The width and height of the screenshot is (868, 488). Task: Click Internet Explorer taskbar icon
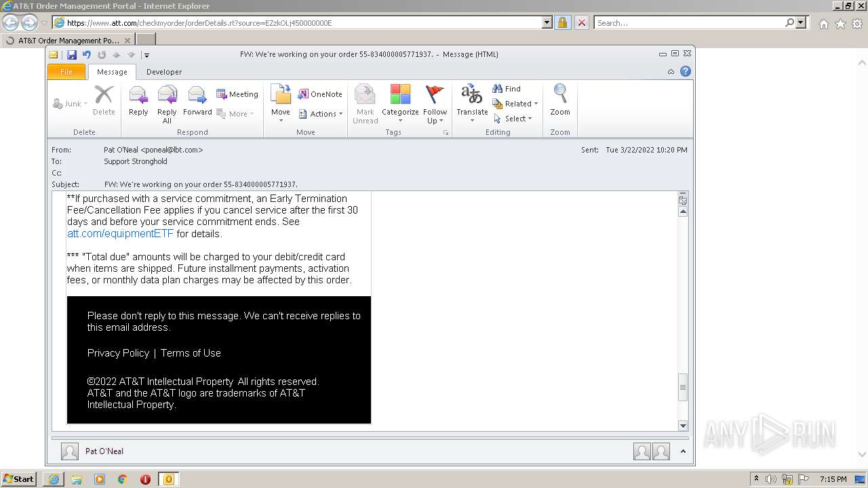click(54, 479)
